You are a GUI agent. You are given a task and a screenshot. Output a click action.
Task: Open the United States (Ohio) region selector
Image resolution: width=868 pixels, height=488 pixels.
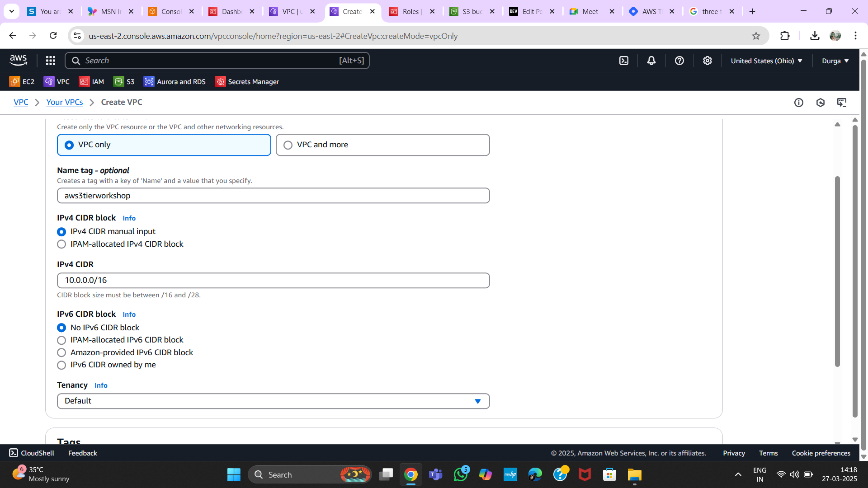tap(767, 61)
